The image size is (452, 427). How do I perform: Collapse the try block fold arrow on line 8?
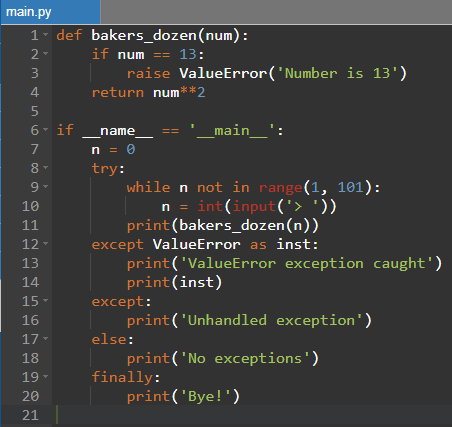point(45,167)
